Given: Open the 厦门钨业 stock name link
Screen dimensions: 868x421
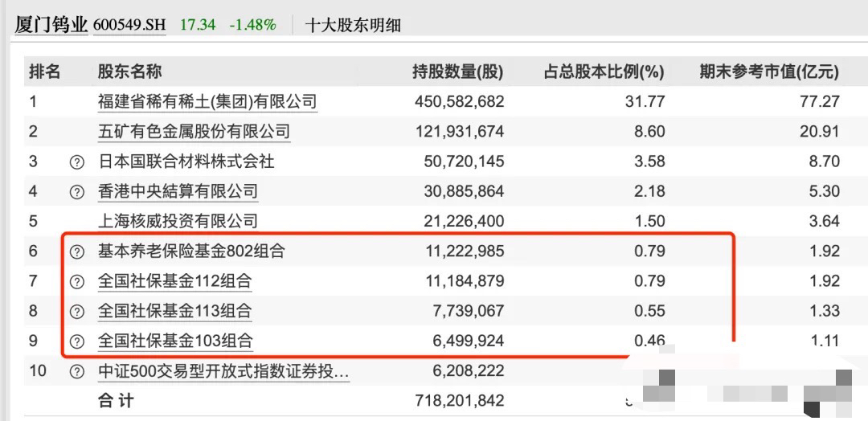Looking at the screenshot, I should [x=51, y=25].
